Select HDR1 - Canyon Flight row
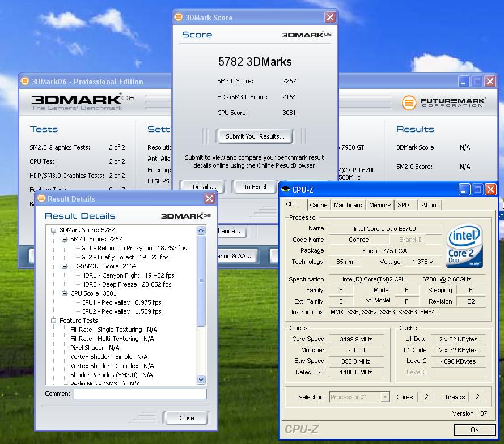The width and height of the screenshot is (504, 444). tap(128, 275)
